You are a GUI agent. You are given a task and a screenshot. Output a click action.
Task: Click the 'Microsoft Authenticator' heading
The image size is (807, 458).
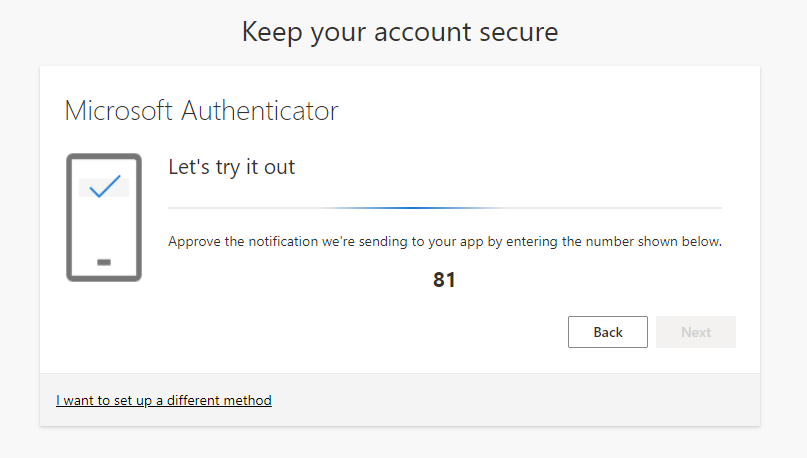click(201, 111)
